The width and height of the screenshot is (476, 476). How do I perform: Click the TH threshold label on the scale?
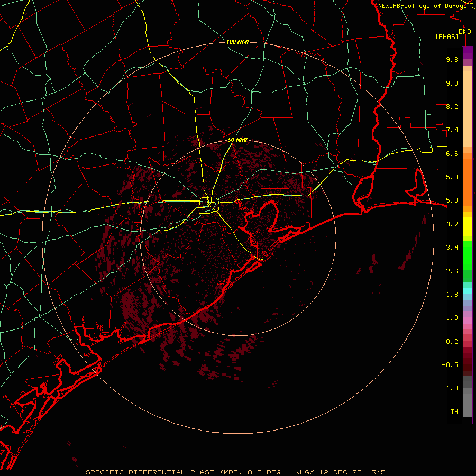point(454,412)
